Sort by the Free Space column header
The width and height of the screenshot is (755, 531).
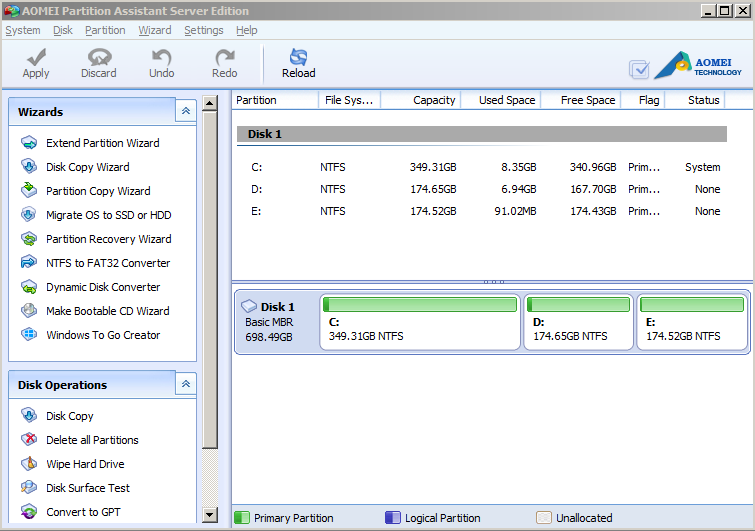coord(581,100)
